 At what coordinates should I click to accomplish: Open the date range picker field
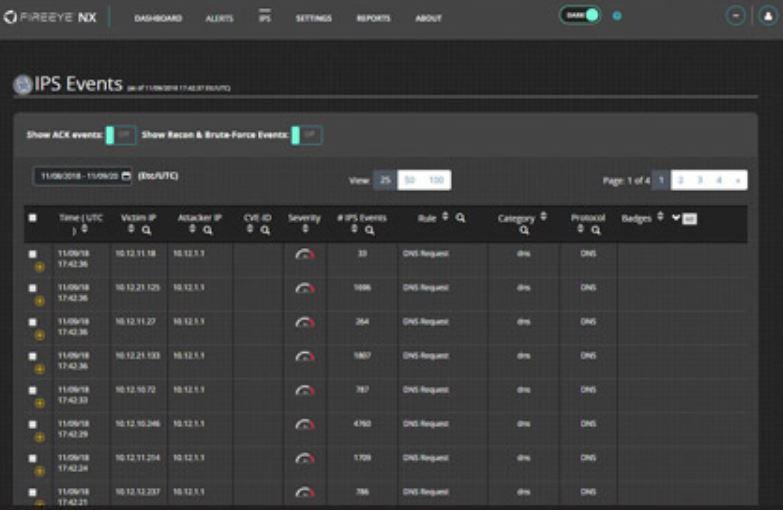point(82,176)
